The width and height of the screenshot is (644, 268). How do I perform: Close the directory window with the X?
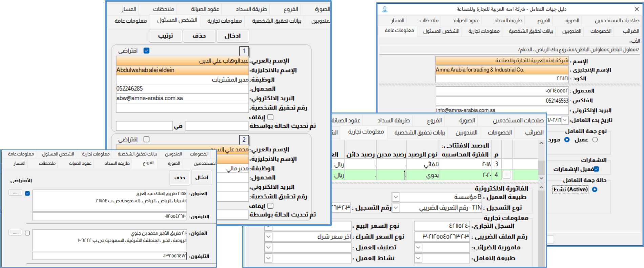637,9
